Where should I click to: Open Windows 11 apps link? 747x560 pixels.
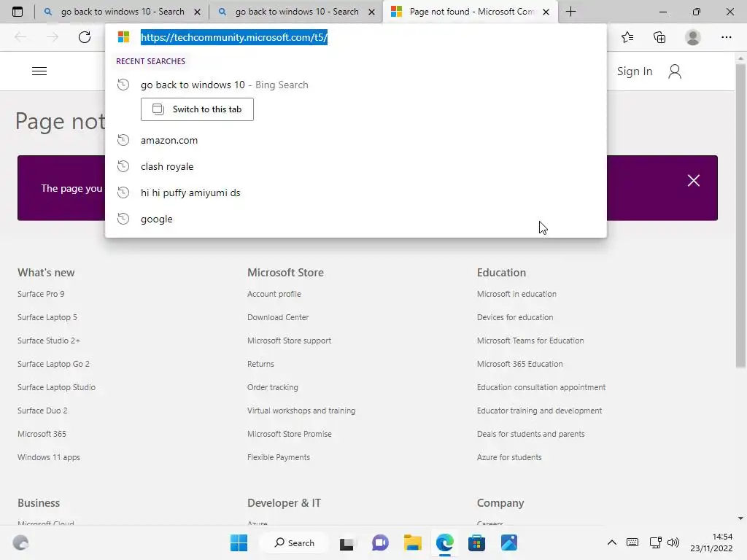[x=49, y=457]
